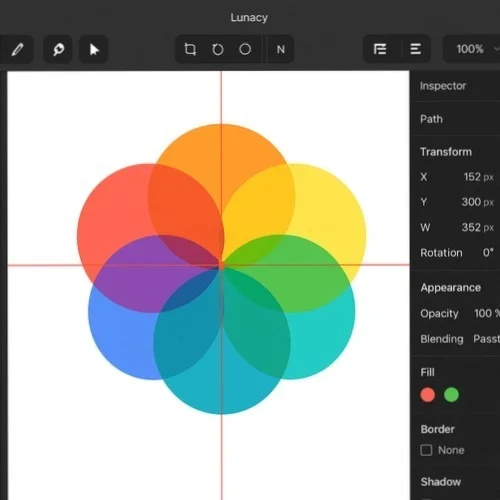Click the Shadow section header

[x=441, y=482]
